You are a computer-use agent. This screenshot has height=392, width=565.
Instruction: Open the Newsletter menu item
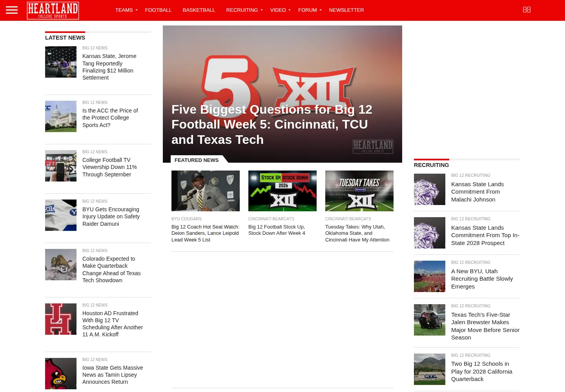(x=346, y=10)
